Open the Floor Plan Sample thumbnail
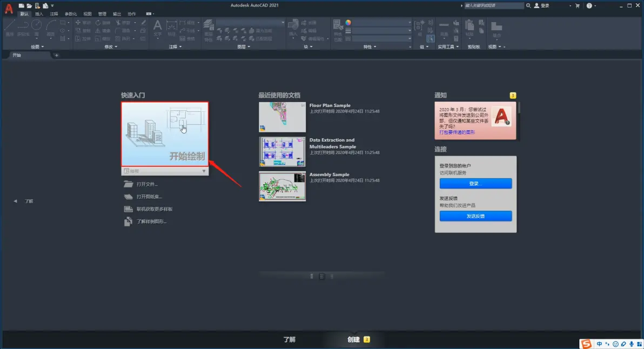Image resolution: width=644 pixels, height=349 pixels. click(282, 117)
